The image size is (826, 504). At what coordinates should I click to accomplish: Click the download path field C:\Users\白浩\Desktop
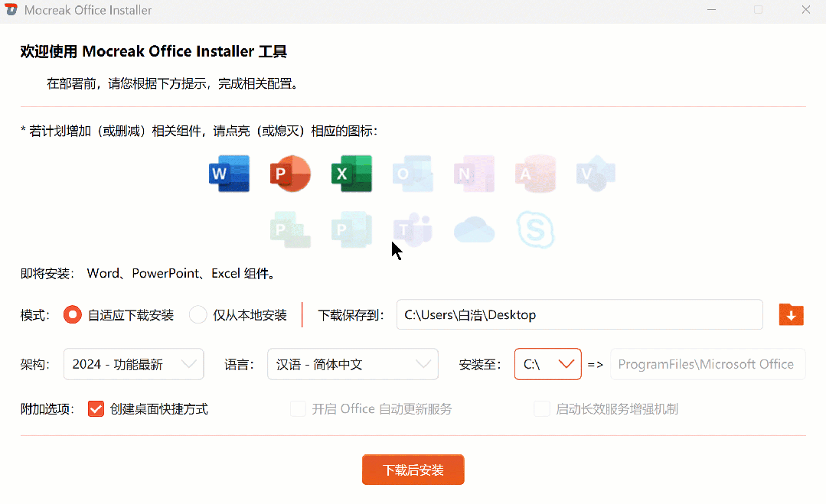(x=580, y=314)
